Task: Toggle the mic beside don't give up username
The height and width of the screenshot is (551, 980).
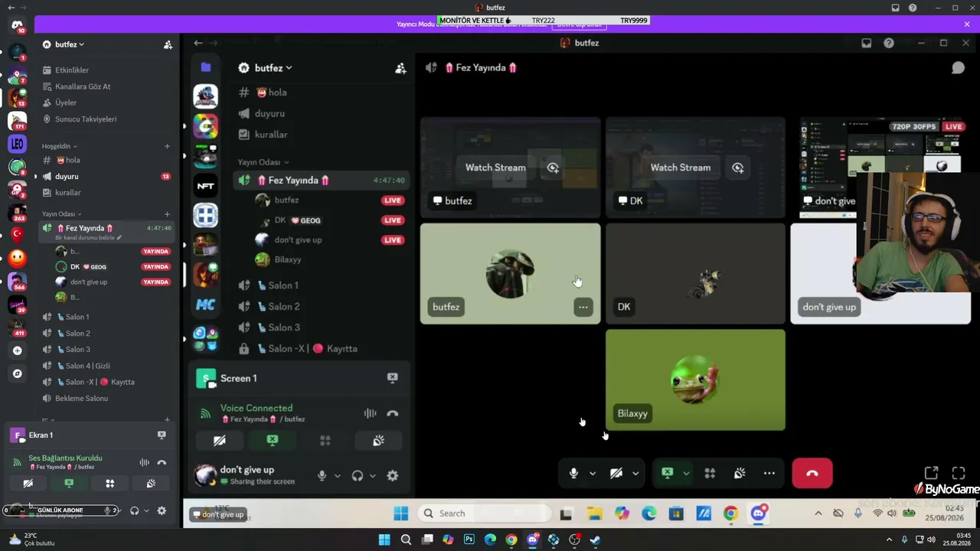Action: tap(322, 475)
